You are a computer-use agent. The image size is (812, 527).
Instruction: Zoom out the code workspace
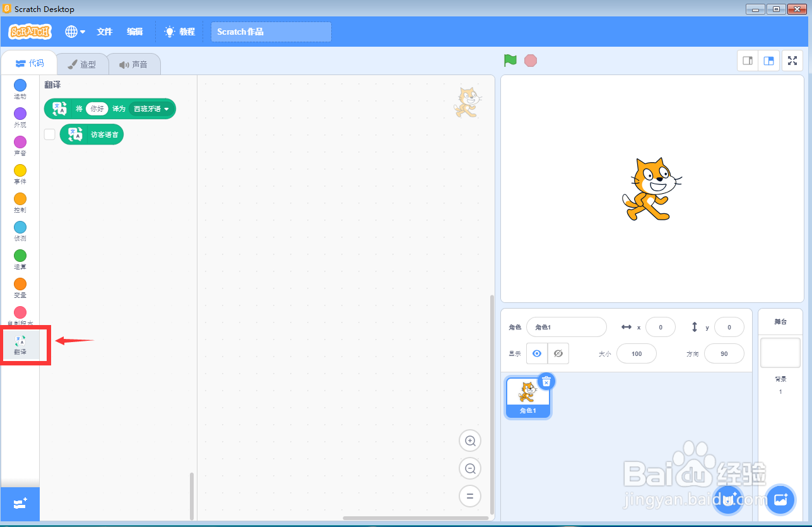pos(469,468)
